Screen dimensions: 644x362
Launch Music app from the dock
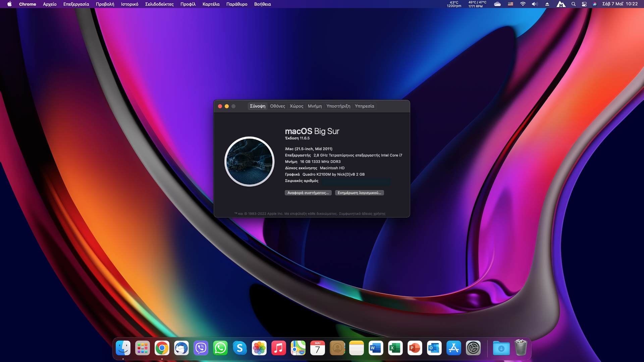(x=279, y=348)
